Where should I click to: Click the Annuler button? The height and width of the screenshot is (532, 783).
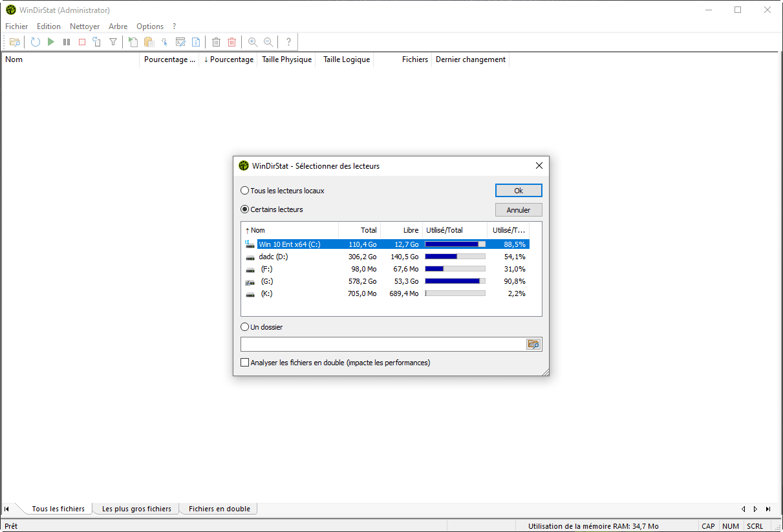[519, 210]
